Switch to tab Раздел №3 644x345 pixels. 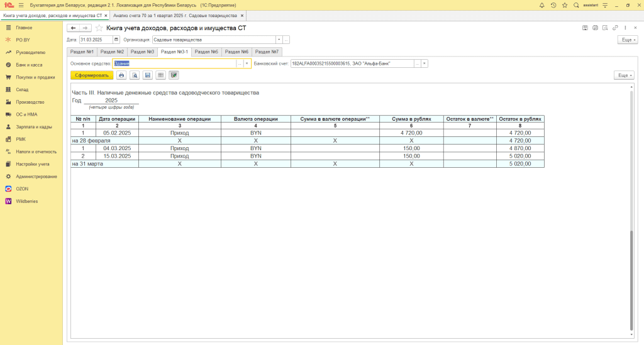pos(142,52)
